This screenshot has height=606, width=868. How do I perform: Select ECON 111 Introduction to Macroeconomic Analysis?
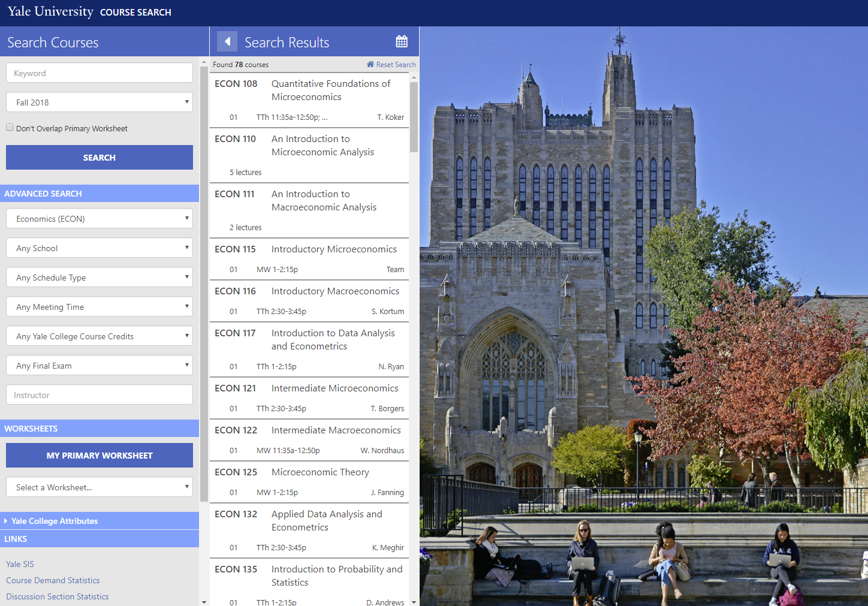309,210
